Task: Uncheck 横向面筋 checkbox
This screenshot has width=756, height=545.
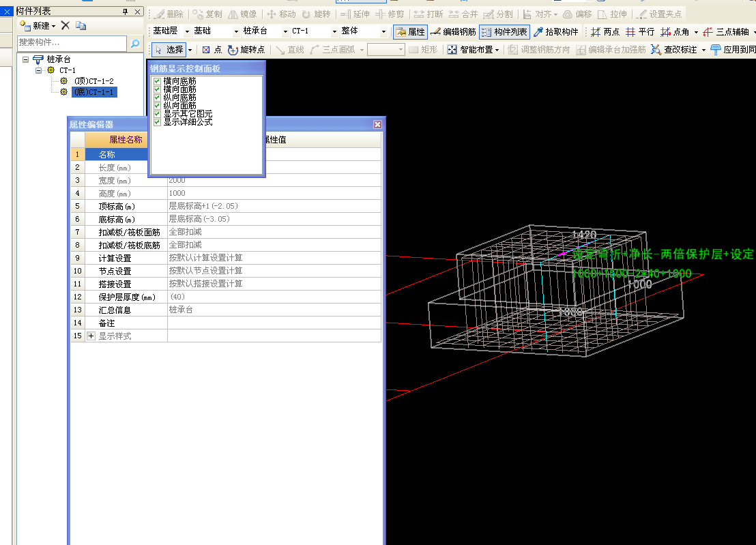Action: pos(157,89)
